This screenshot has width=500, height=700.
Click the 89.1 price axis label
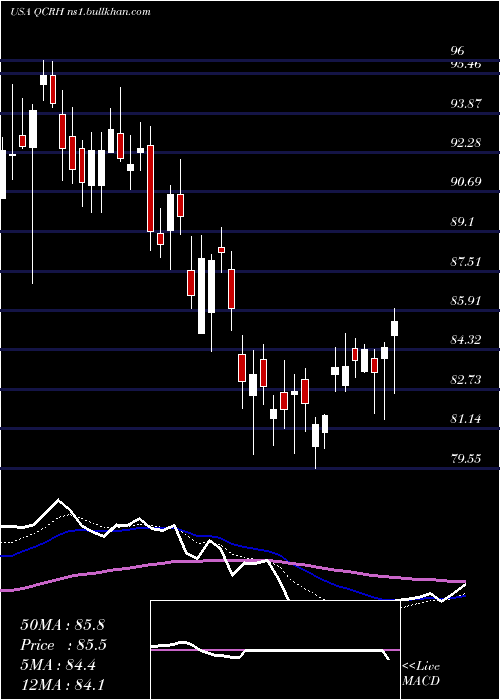tap(462, 222)
